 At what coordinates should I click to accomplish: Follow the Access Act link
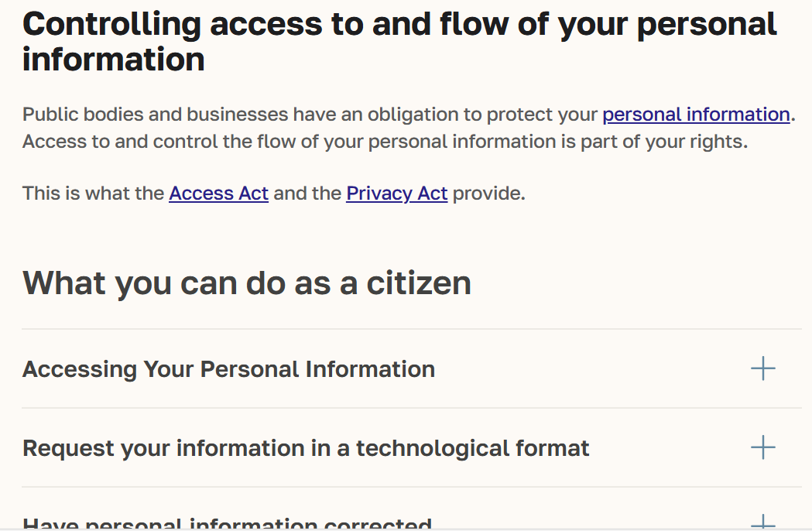tap(218, 194)
